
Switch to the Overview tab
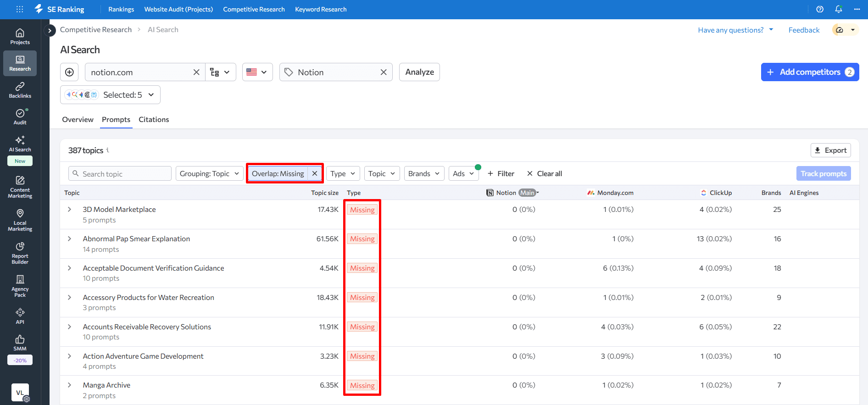[x=78, y=119]
